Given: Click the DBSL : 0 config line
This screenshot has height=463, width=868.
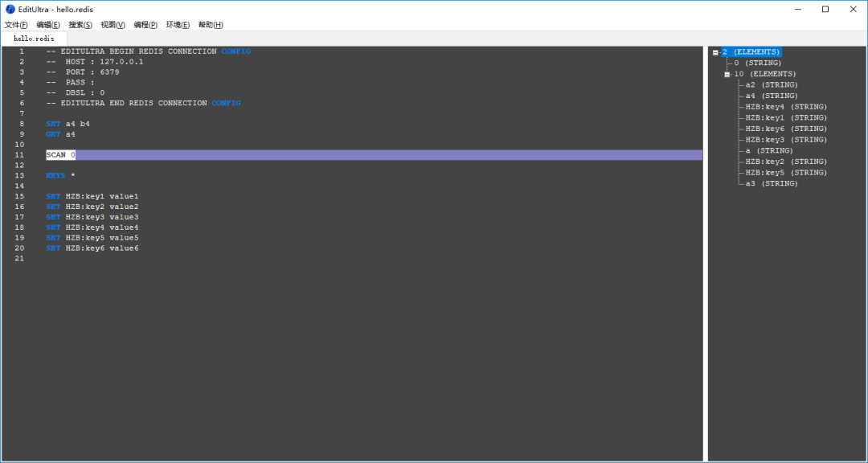Looking at the screenshot, I should point(76,93).
